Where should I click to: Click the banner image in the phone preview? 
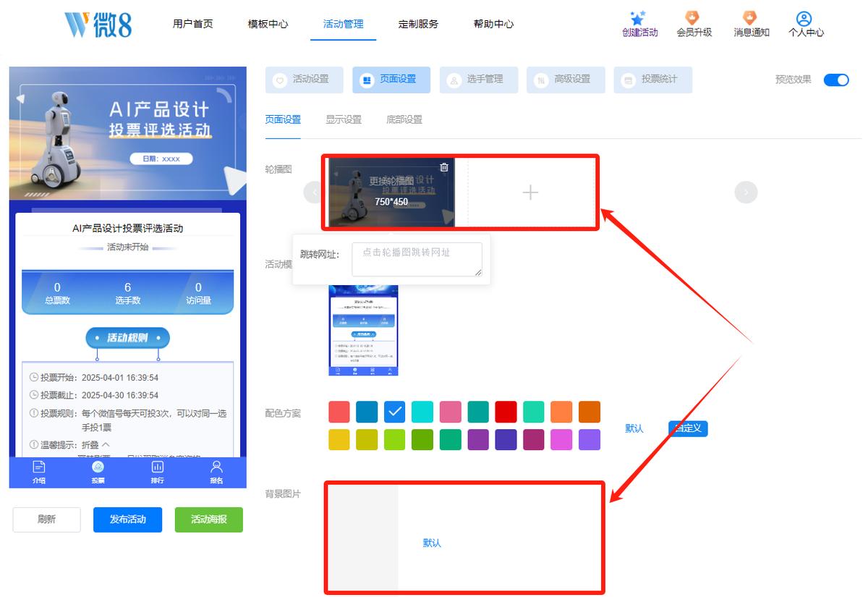[x=127, y=133]
